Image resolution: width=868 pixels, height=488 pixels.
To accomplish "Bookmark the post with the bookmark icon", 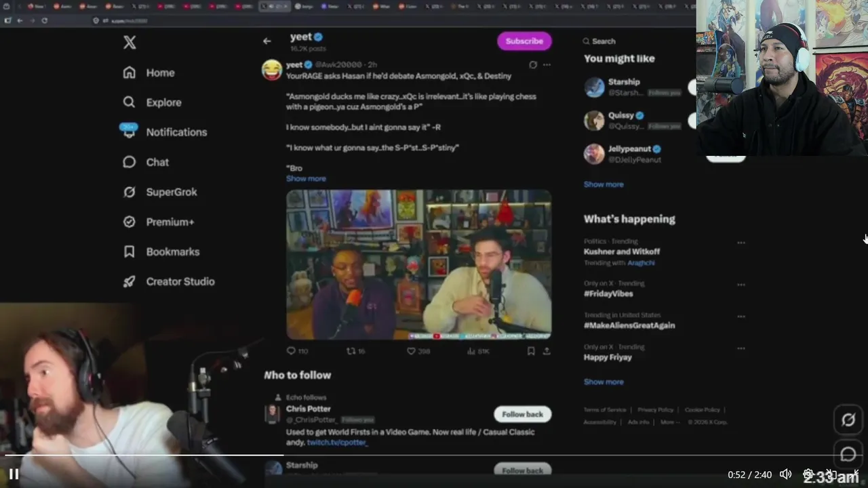I will coord(531,351).
